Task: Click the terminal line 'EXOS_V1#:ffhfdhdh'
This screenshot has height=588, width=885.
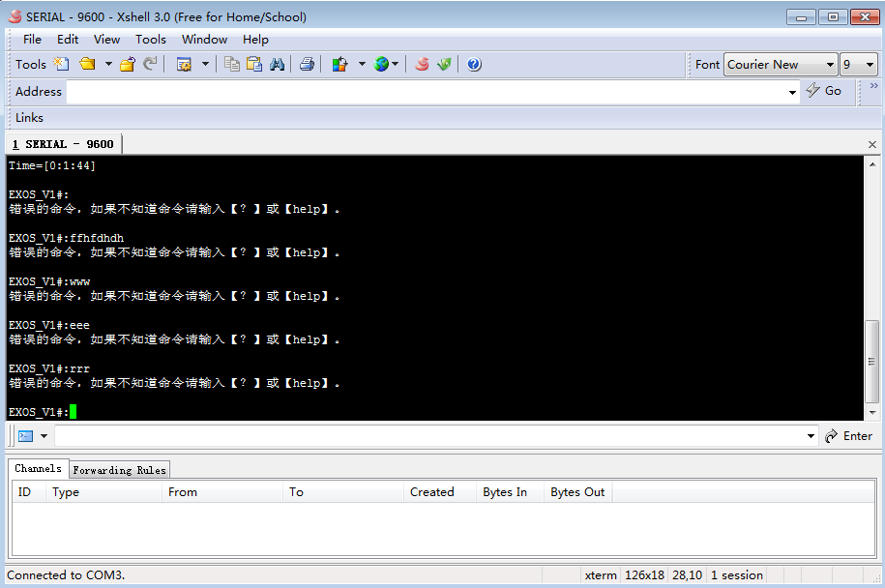Action: pyautogui.click(x=66, y=238)
